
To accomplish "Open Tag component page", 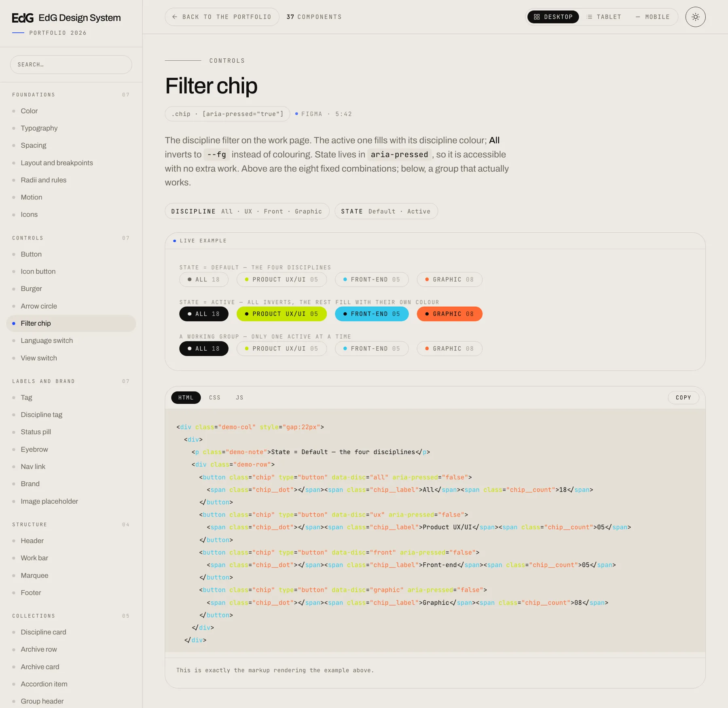I will [x=71, y=398].
